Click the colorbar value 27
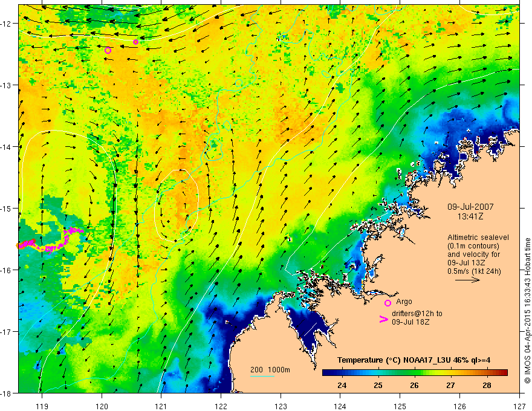Image resolution: width=532 pixels, height=411 pixels. [x=450, y=385]
